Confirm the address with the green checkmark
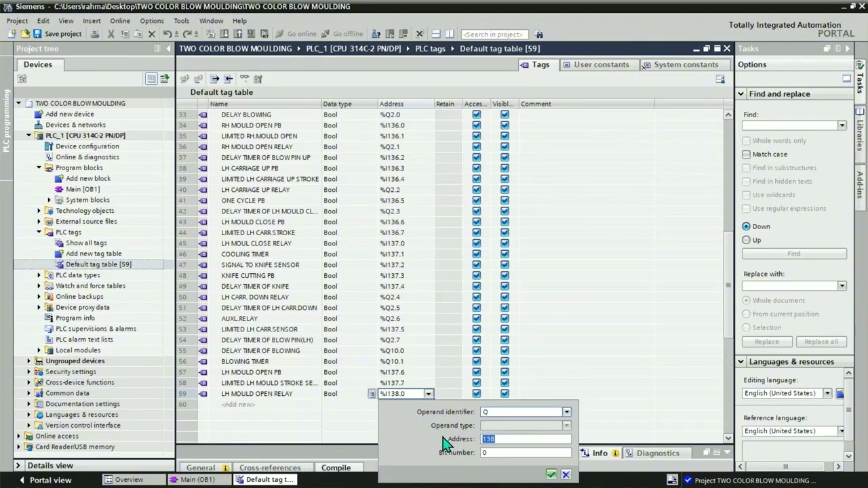 tap(551, 474)
